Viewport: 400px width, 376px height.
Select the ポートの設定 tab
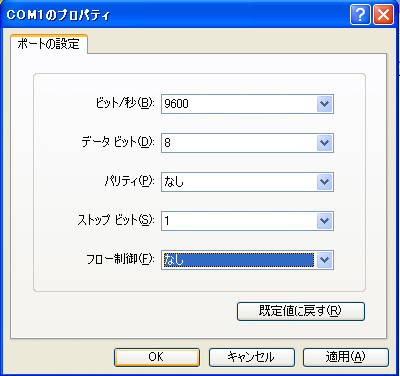[x=49, y=44]
